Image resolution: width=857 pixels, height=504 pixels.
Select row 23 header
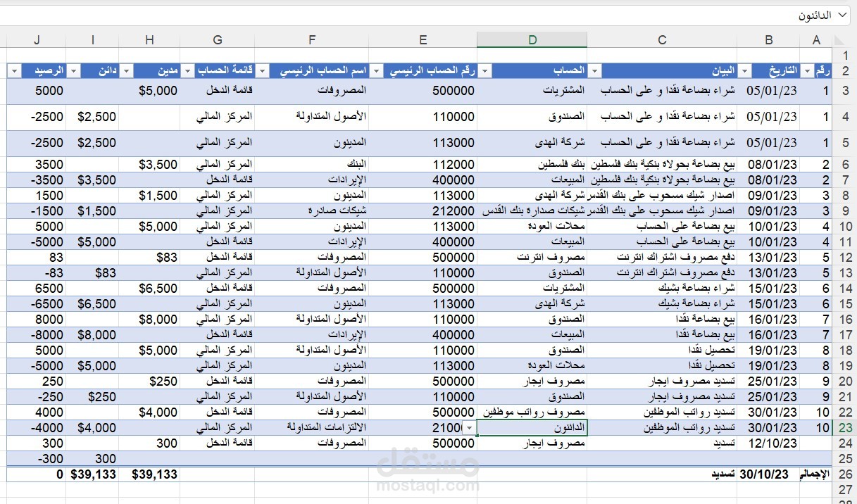pos(845,428)
